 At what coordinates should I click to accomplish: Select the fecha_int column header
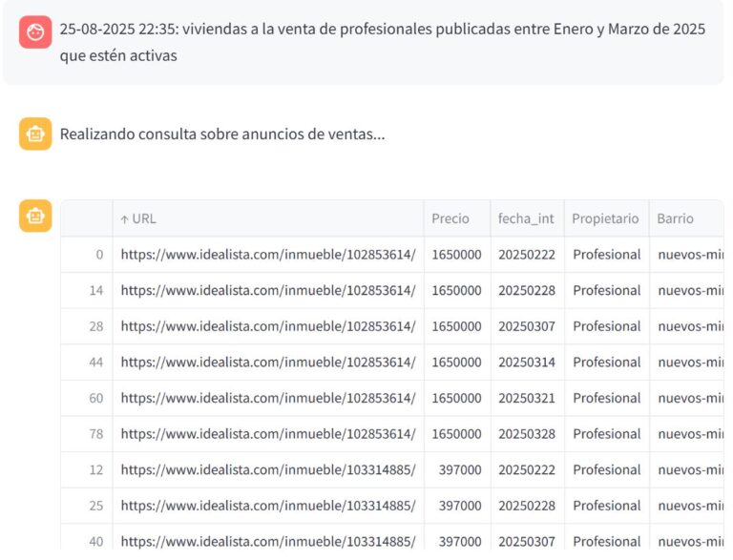click(x=526, y=218)
